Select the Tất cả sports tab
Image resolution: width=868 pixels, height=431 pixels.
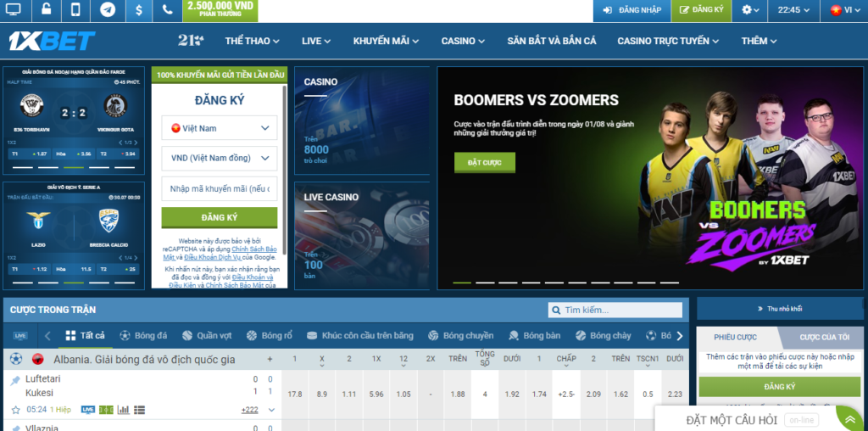[x=86, y=336]
